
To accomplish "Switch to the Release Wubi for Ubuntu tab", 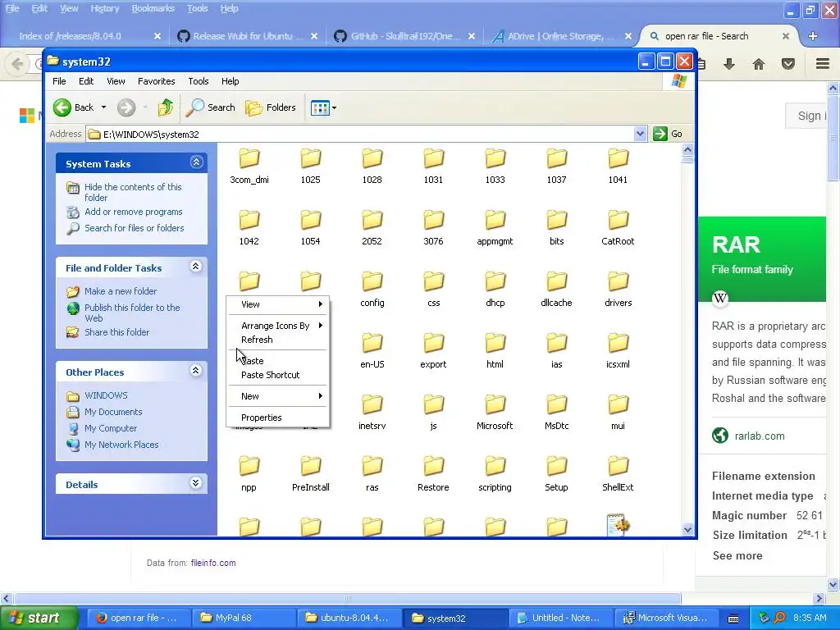I will [248, 36].
